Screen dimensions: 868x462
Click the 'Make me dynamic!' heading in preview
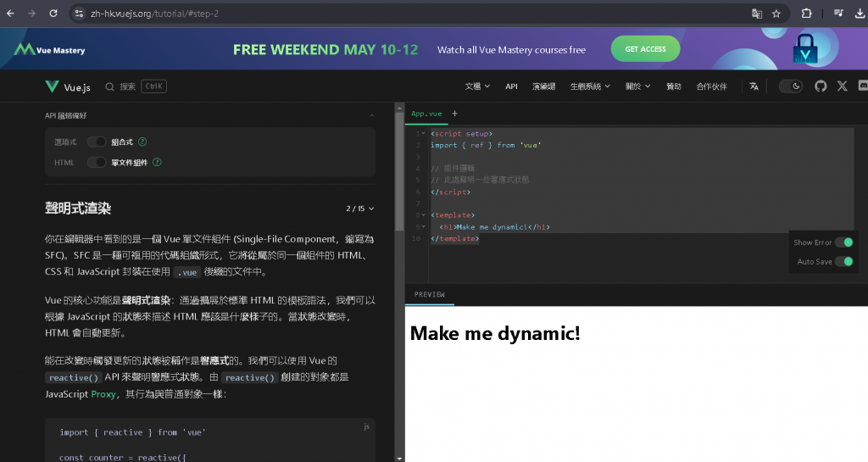pyautogui.click(x=495, y=334)
